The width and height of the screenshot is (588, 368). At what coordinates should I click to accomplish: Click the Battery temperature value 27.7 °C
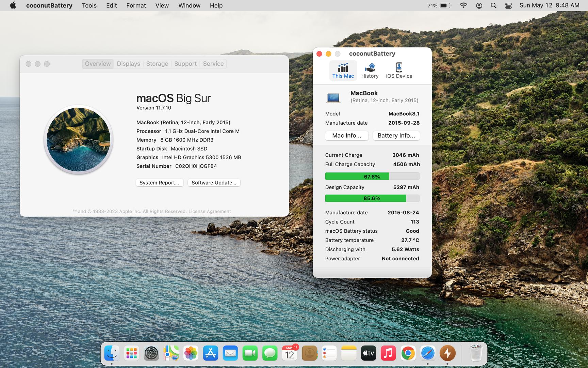pos(410,240)
